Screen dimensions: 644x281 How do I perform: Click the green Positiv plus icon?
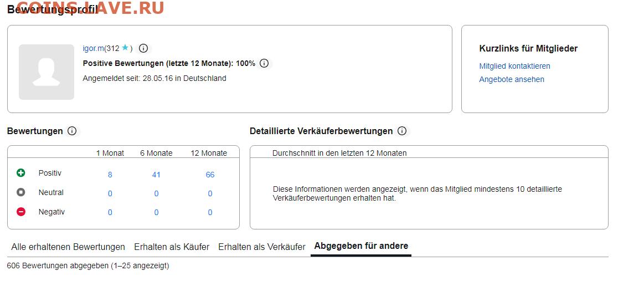tap(21, 173)
